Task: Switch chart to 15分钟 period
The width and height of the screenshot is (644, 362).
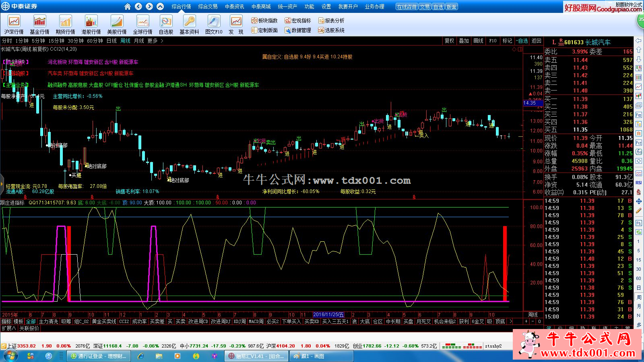Action: [x=56, y=41]
